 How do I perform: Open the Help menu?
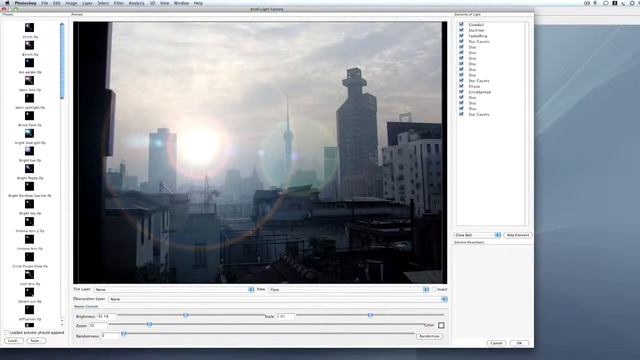(x=198, y=3)
